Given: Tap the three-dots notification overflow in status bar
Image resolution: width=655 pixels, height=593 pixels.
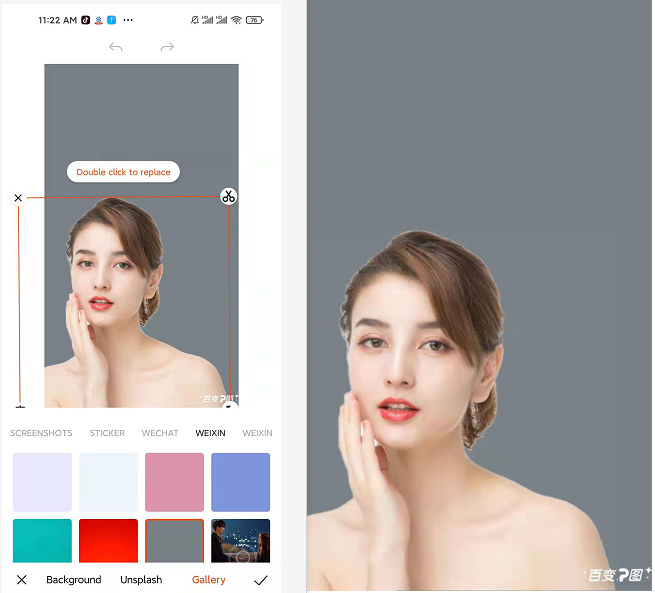Looking at the screenshot, I should click(x=128, y=20).
